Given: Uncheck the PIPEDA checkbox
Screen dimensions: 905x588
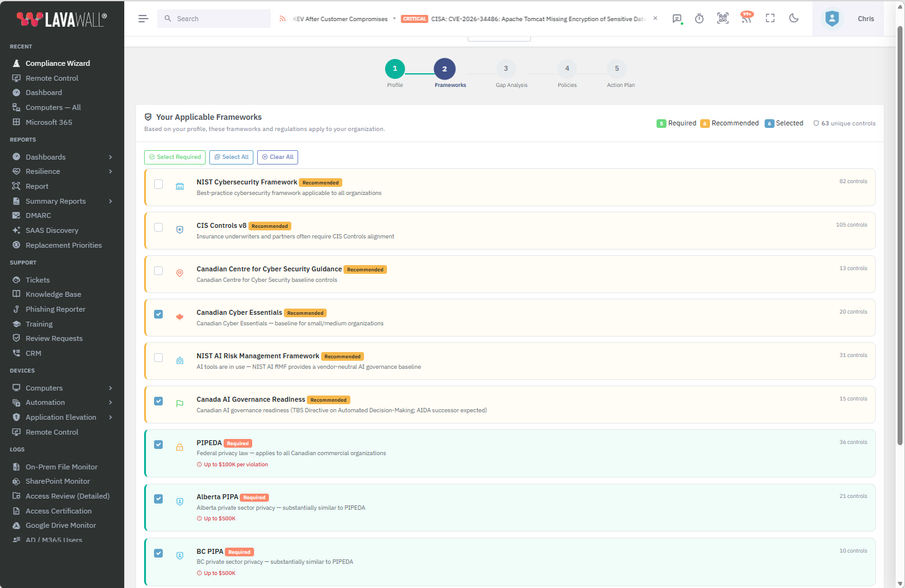Looking at the screenshot, I should (158, 445).
